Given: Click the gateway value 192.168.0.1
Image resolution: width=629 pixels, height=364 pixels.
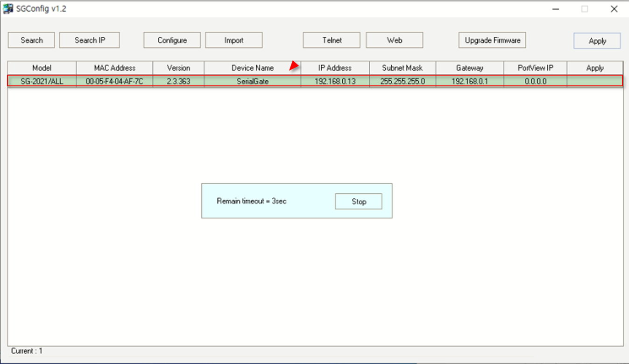Looking at the screenshot, I should (470, 81).
